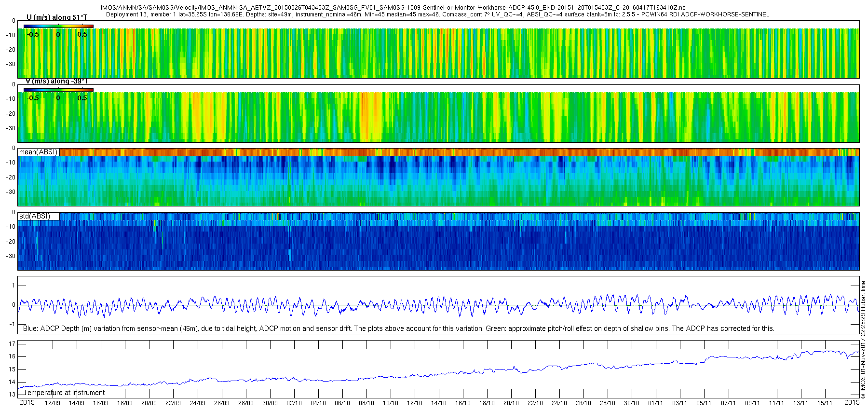Click the 'Temperature at instrument' label
Screen dimensions: 868x410
(64, 393)
